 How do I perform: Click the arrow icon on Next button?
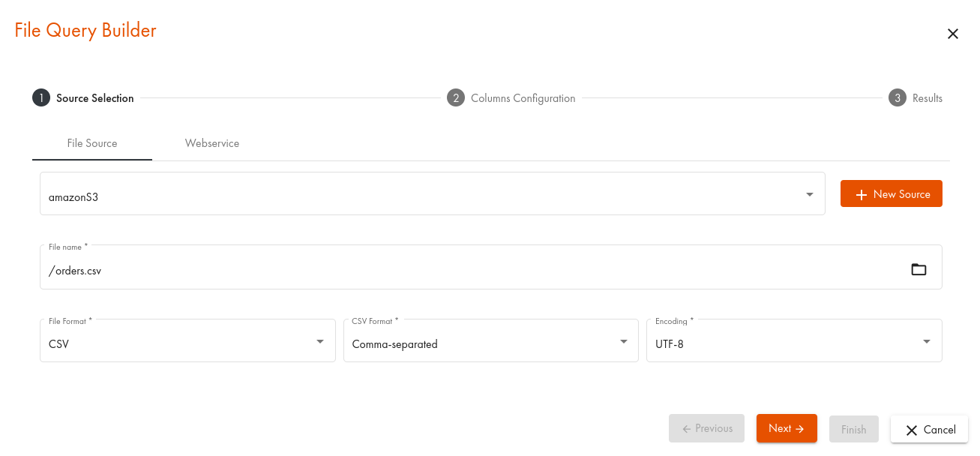[x=800, y=429]
